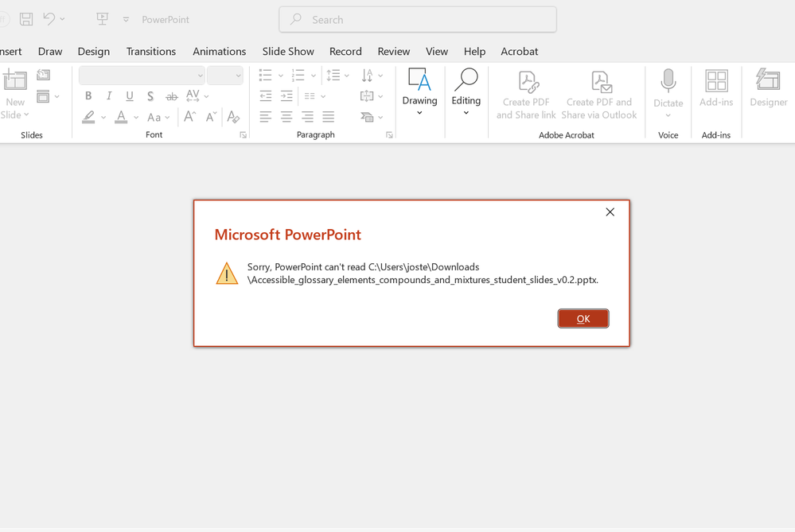Click the Bullets list icon

(266, 76)
